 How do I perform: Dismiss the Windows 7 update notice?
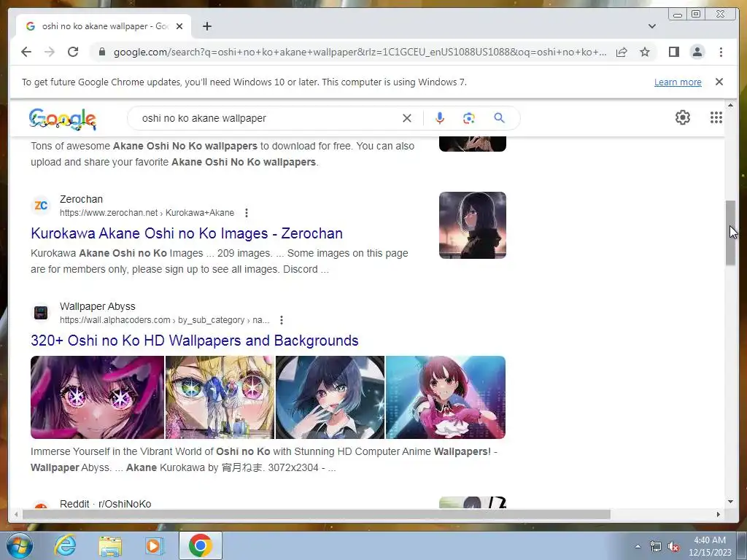coord(719,82)
